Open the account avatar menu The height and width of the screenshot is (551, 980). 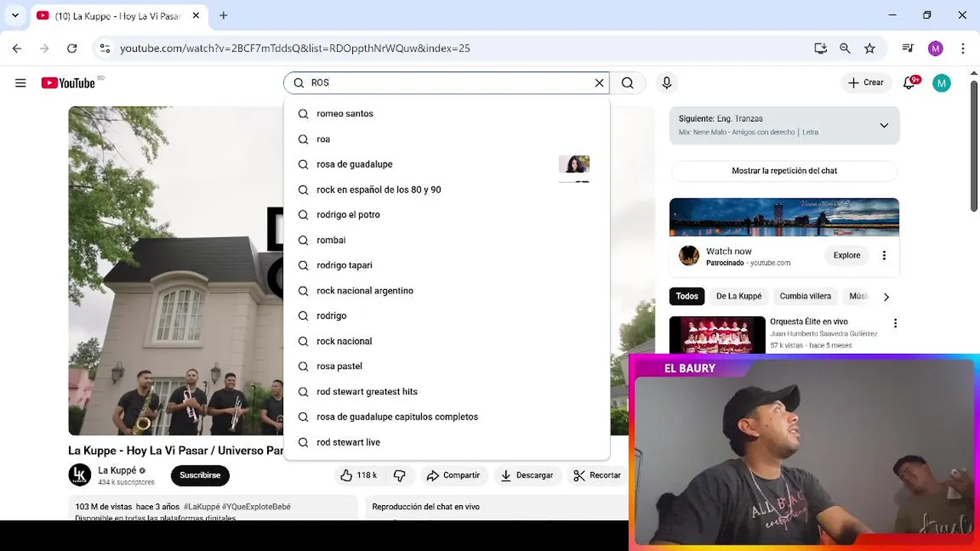(x=942, y=83)
